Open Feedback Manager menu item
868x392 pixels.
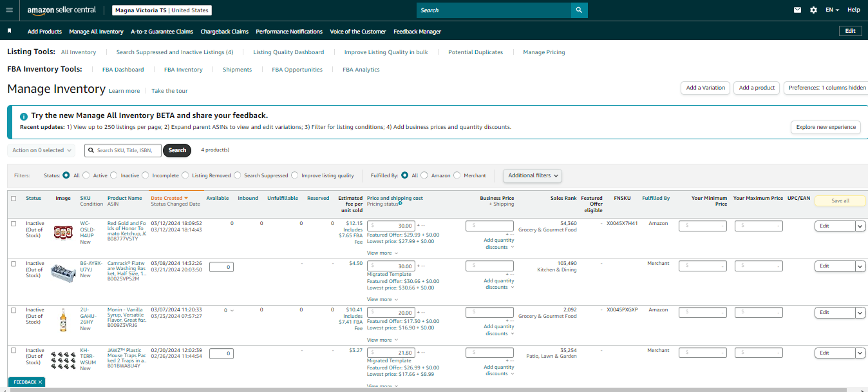click(417, 31)
